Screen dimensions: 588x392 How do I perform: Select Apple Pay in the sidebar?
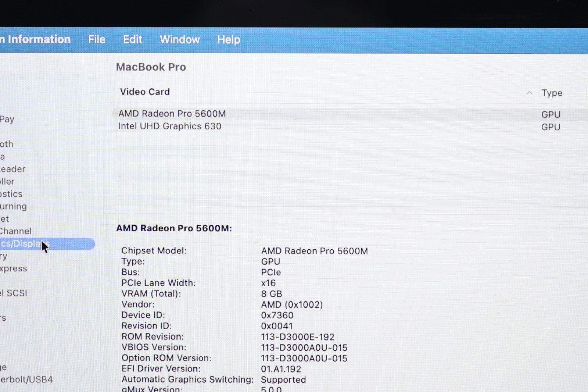click(7, 119)
